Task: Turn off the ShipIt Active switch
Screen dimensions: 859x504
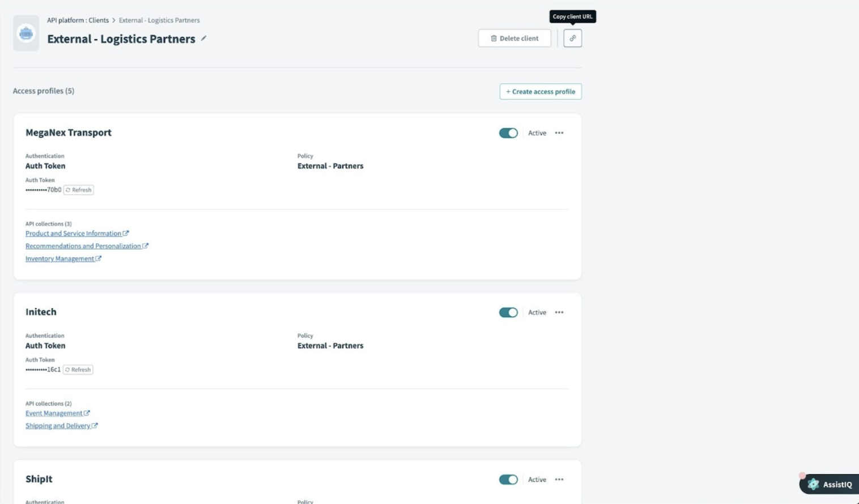Action: point(508,479)
